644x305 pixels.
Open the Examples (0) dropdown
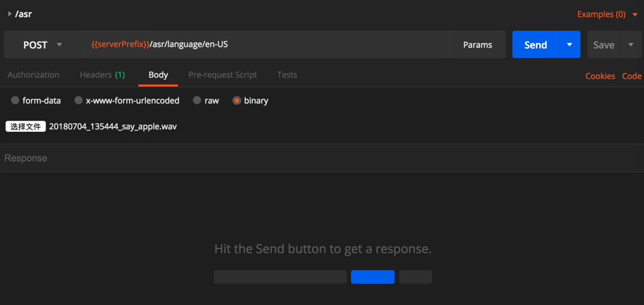(607, 14)
